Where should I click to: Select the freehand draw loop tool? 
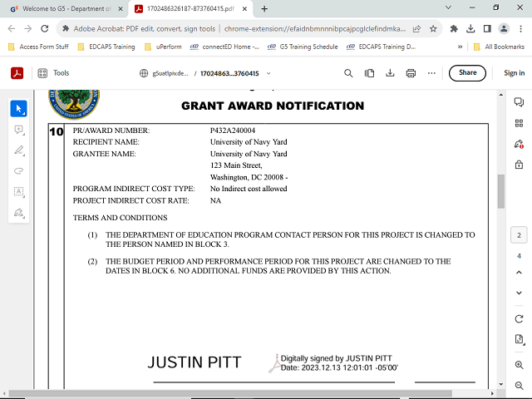(18, 171)
